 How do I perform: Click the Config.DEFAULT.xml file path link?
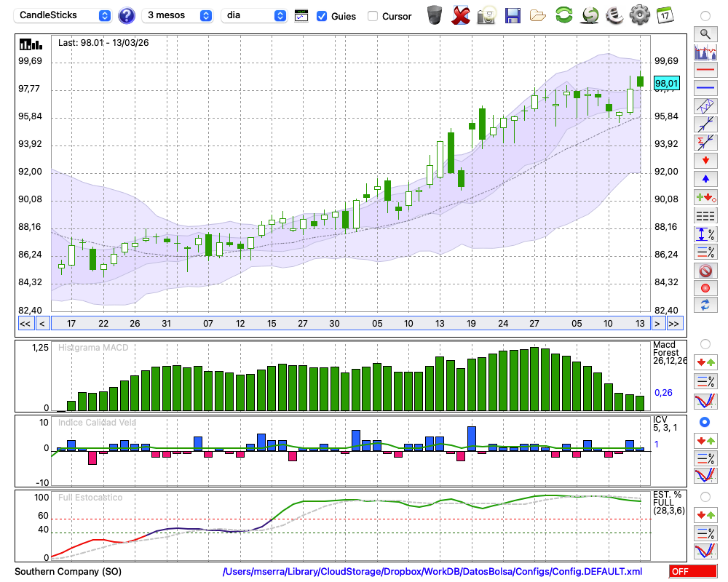[x=432, y=572]
